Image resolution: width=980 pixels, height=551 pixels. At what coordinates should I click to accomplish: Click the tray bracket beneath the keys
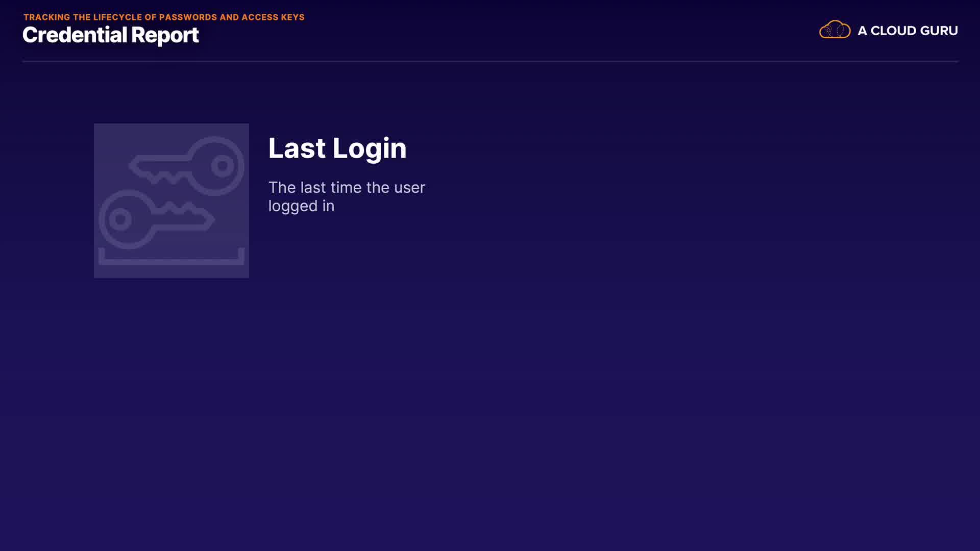(x=171, y=257)
